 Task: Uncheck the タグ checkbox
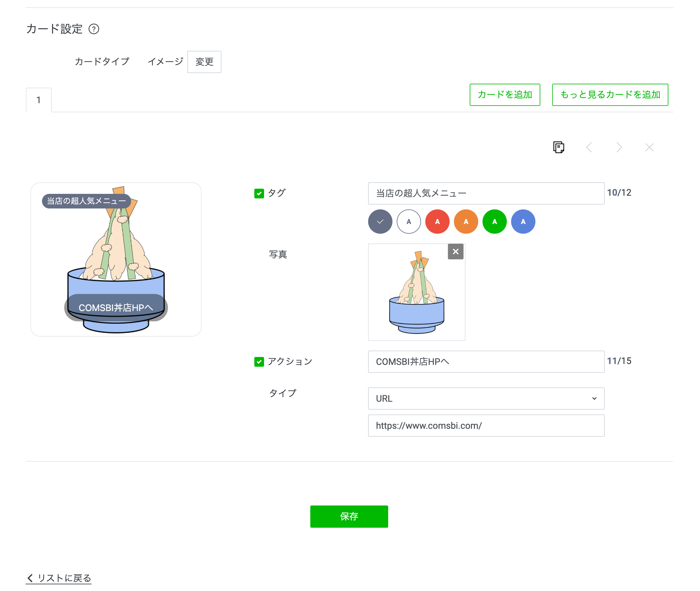[x=259, y=193]
